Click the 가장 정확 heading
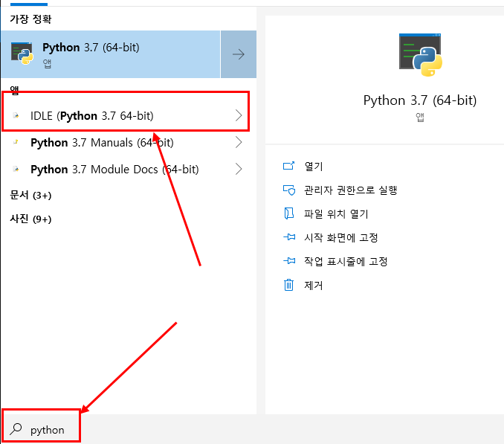The height and width of the screenshot is (444, 504). (30, 19)
